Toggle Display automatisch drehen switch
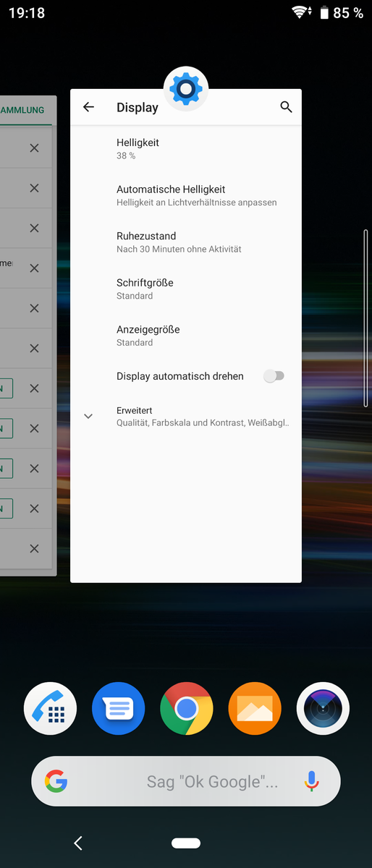 (274, 376)
